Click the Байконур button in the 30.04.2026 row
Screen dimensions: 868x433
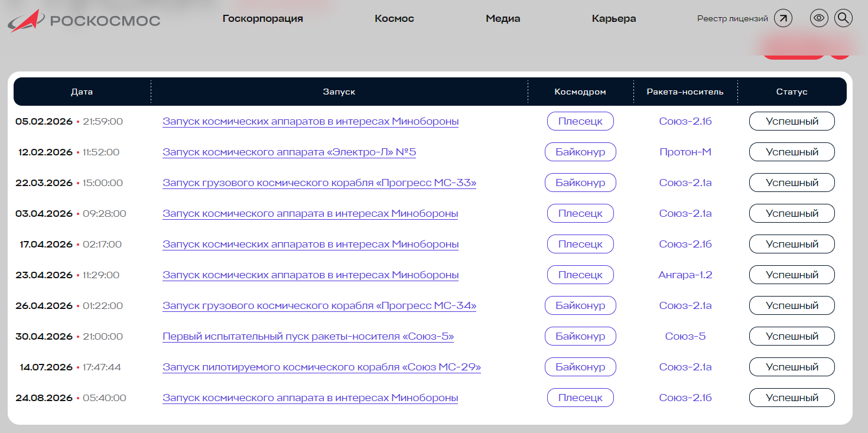point(580,336)
